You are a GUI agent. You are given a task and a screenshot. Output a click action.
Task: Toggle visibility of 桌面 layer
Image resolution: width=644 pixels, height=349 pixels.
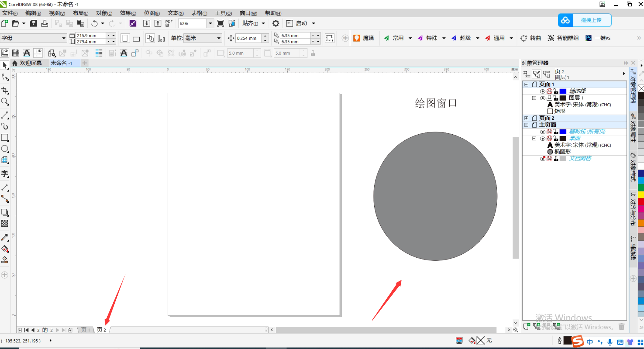542,138
